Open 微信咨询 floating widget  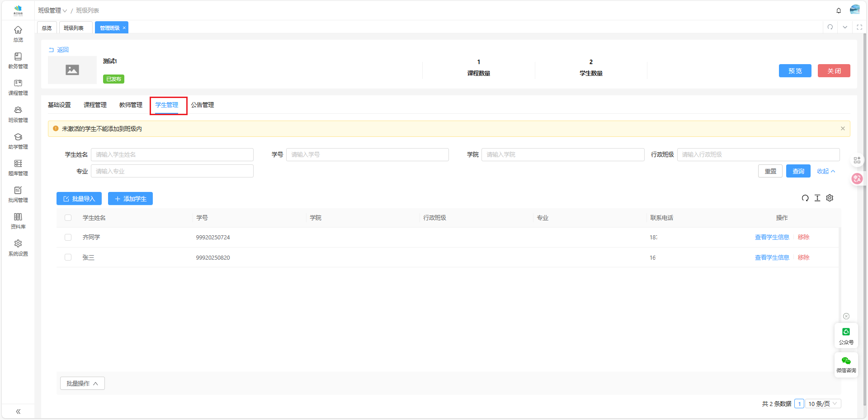click(846, 364)
